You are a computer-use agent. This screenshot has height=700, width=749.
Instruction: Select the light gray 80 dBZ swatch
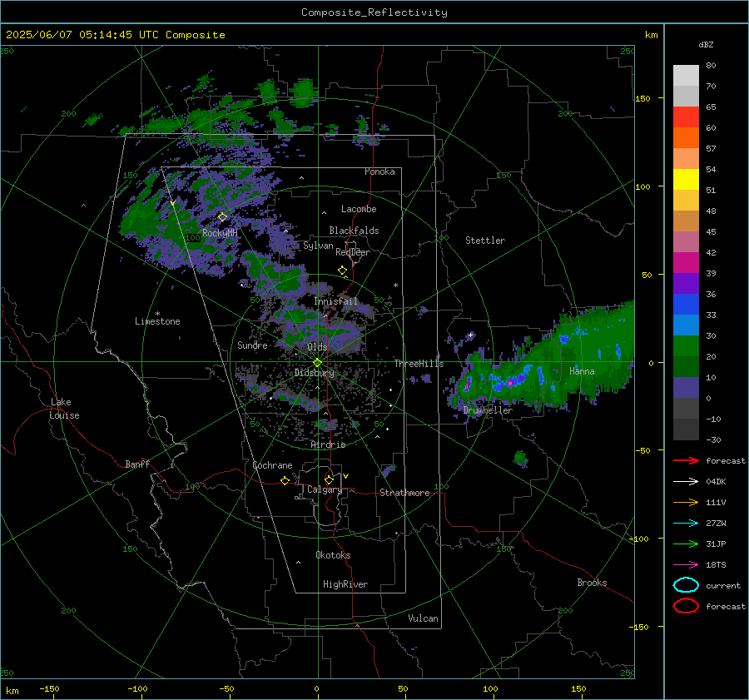click(686, 76)
